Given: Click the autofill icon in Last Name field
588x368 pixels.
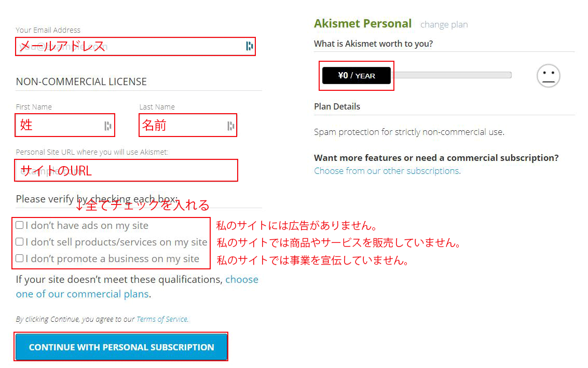Looking at the screenshot, I should point(230,125).
